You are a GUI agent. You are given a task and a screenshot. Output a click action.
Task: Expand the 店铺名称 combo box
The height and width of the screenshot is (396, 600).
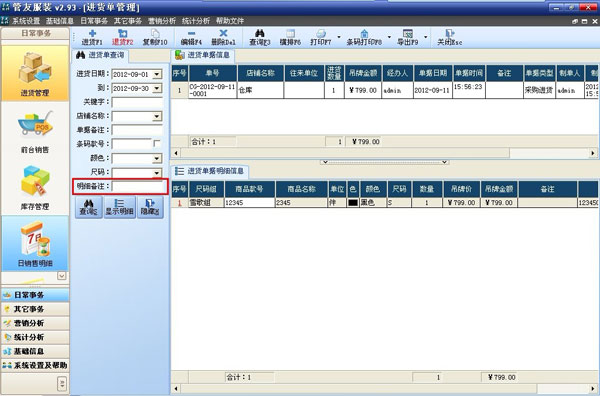[x=157, y=116]
